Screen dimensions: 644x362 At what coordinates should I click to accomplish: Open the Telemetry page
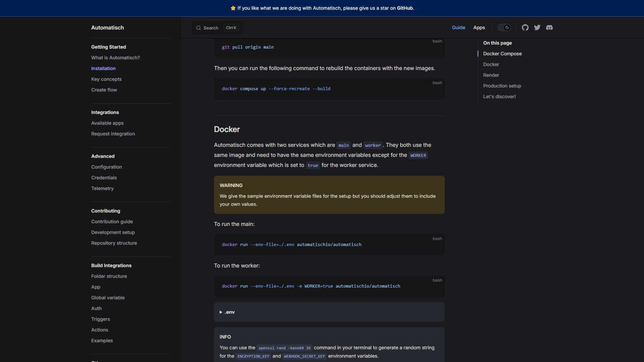(102, 188)
